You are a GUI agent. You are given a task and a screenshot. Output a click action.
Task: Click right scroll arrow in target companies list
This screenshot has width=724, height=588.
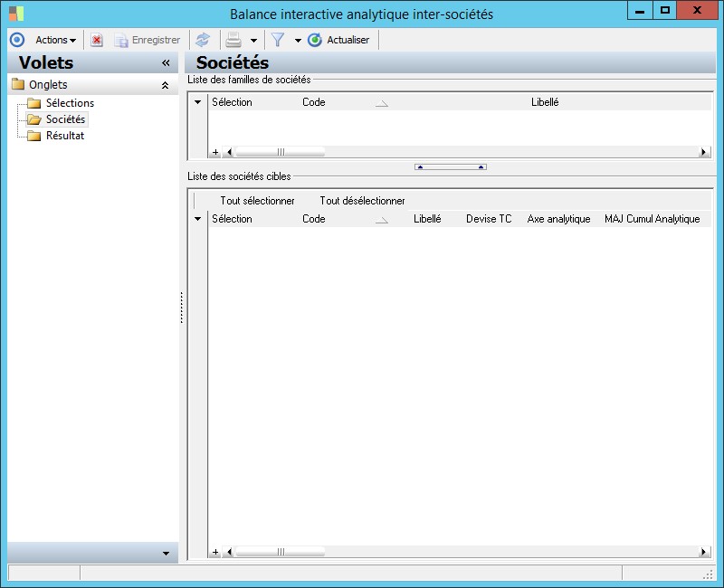coord(704,552)
